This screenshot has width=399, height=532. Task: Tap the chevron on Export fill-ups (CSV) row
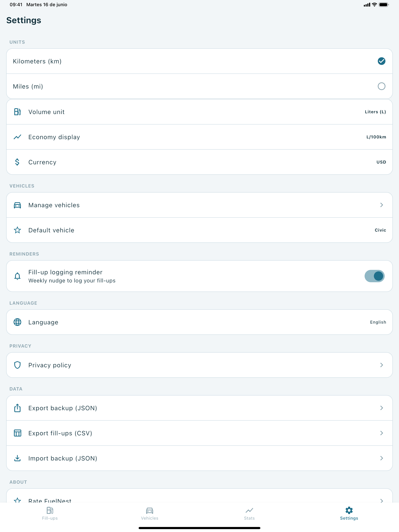[x=381, y=433]
